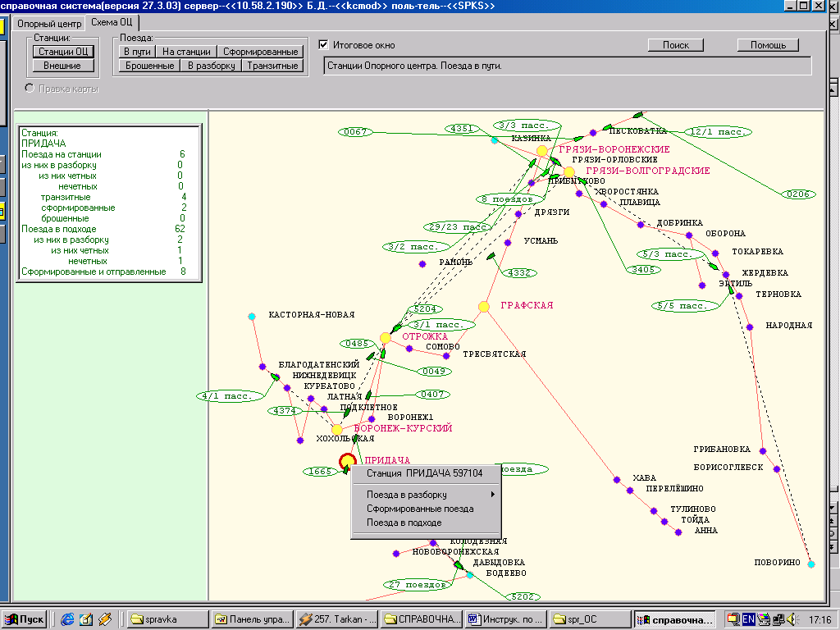This screenshot has height=630, width=840.
Task: Select the Борисоглебск purple station dot
Action: point(777,469)
